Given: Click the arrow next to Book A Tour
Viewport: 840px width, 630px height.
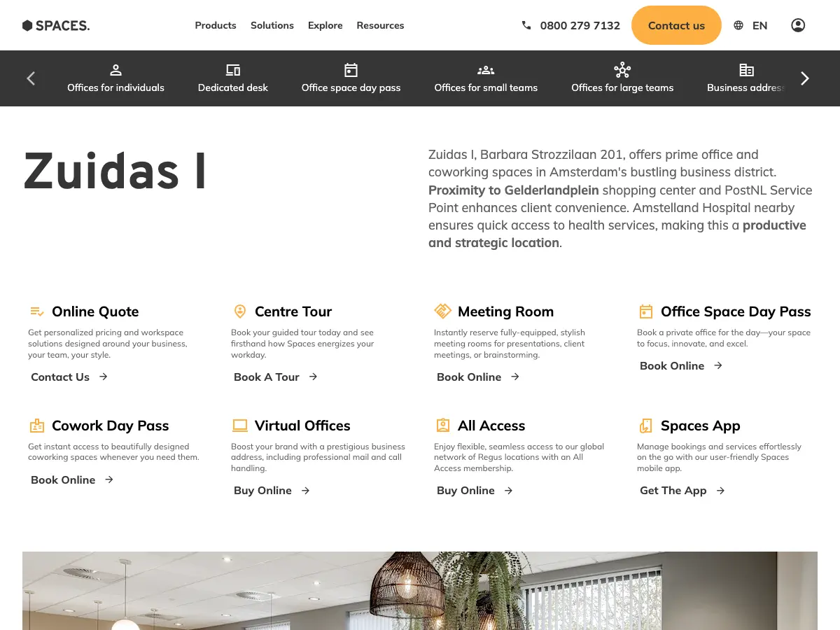Looking at the screenshot, I should click(x=313, y=377).
